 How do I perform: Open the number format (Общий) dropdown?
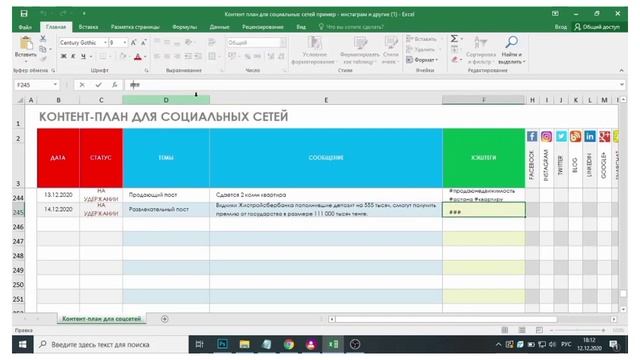(x=283, y=42)
